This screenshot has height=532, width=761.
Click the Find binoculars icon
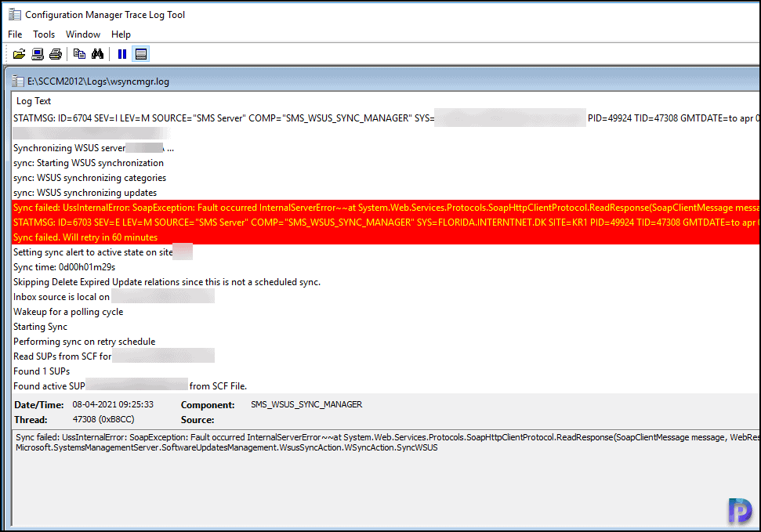[x=97, y=54]
